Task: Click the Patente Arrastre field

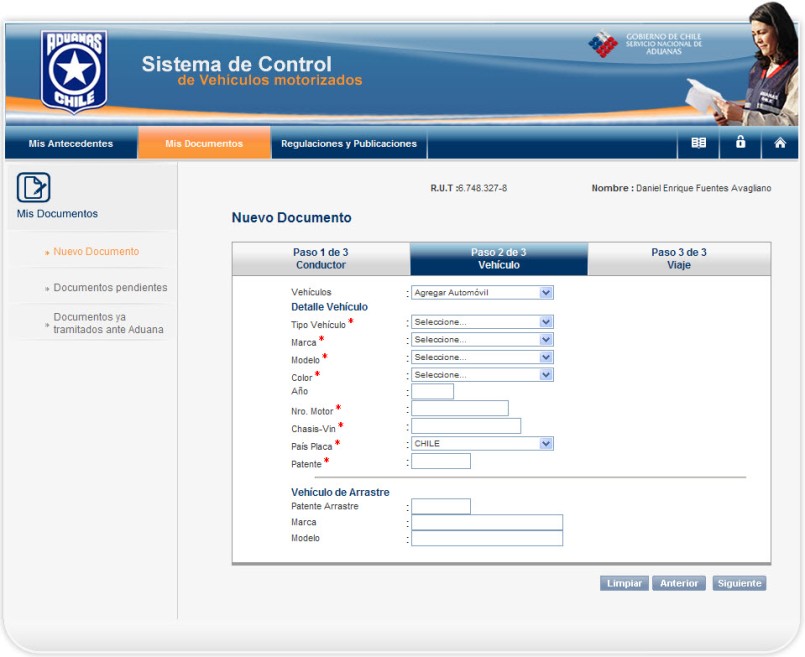Action: [440, 506]
